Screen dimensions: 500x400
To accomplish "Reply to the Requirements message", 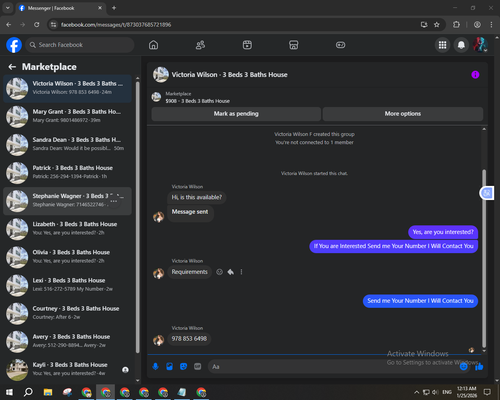I will point(230,272).
